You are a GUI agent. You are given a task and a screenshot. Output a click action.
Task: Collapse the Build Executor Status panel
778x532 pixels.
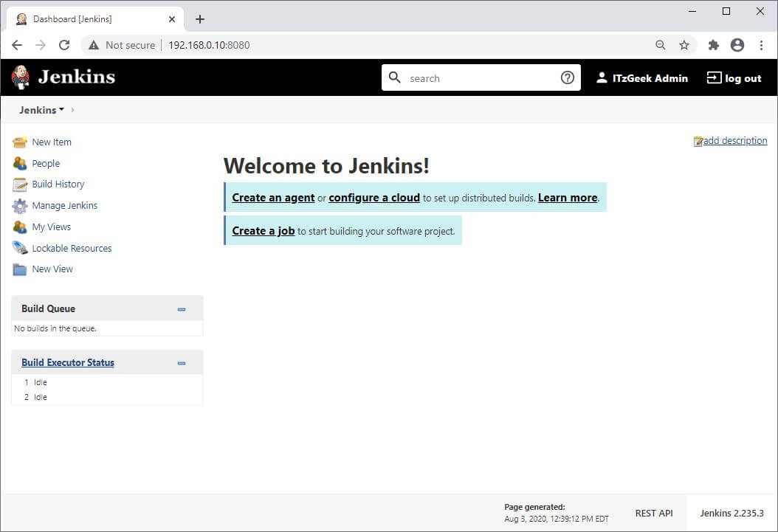pos(182,364)
